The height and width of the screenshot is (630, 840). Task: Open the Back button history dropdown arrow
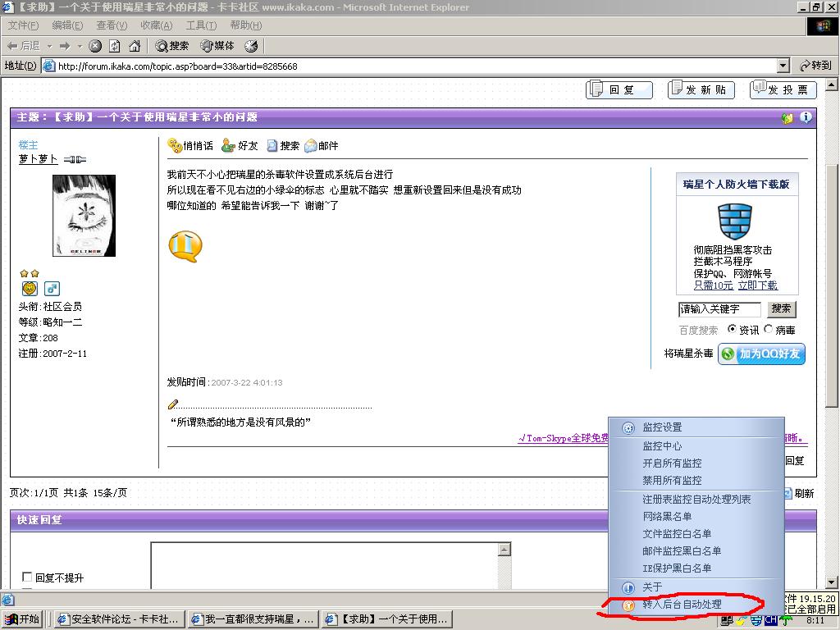coord(50,47)
